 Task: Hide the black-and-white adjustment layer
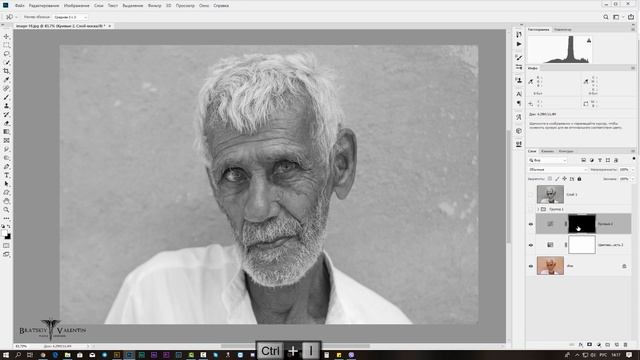tap(531, 245)
